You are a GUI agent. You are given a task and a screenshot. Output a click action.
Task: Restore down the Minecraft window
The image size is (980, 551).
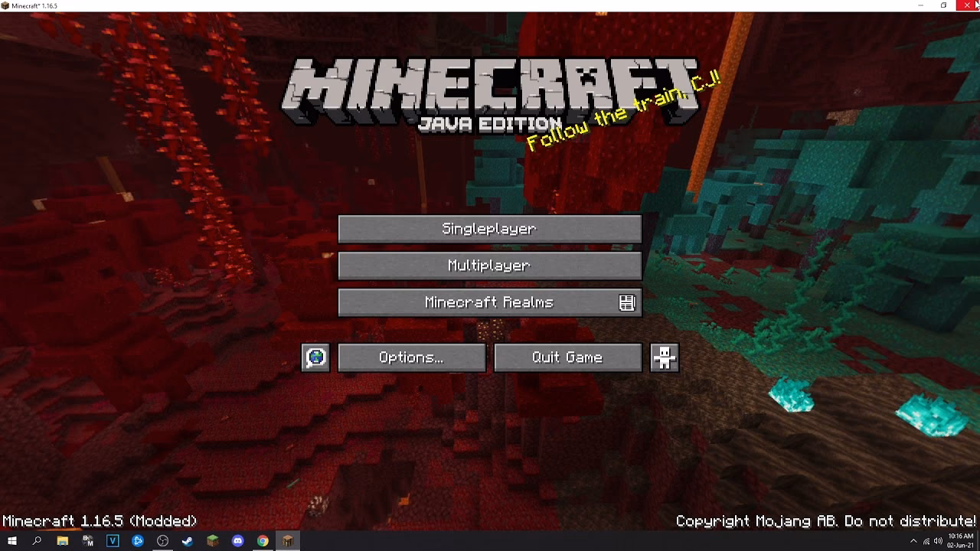pos(944,5)
